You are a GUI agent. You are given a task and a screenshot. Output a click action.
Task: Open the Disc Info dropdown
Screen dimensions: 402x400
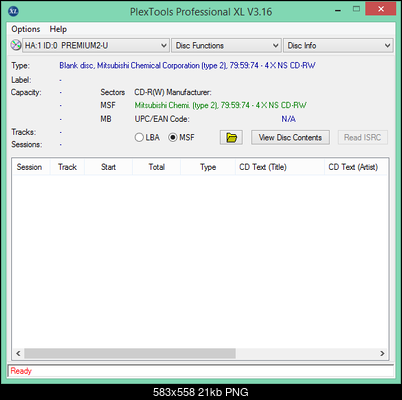coord(338,45)
